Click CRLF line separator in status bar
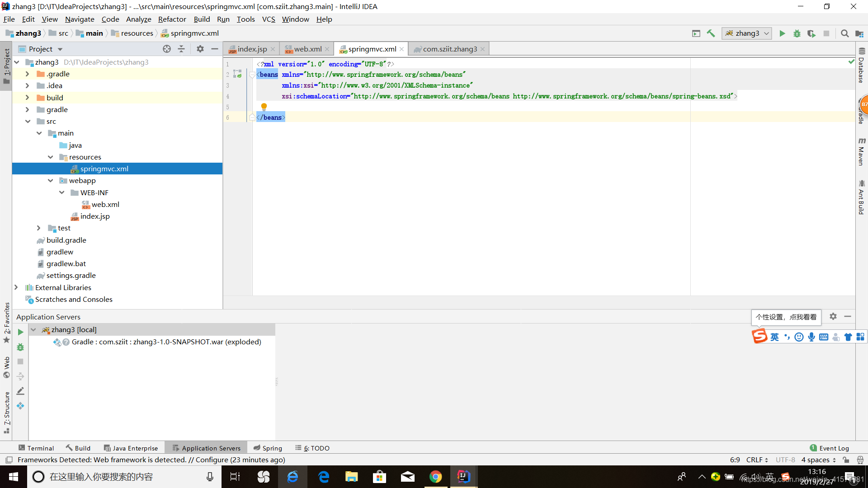868x488 pixels. point(757,460)
